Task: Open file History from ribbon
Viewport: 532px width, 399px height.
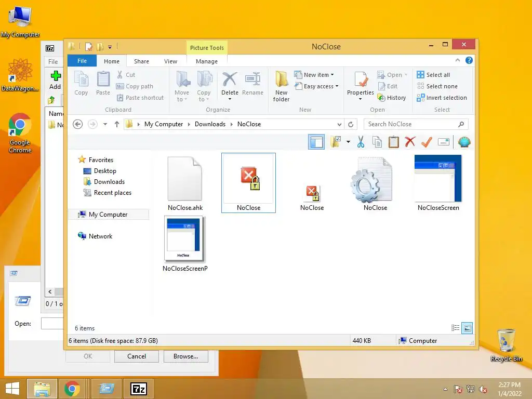Action: (x=392, y=98)
